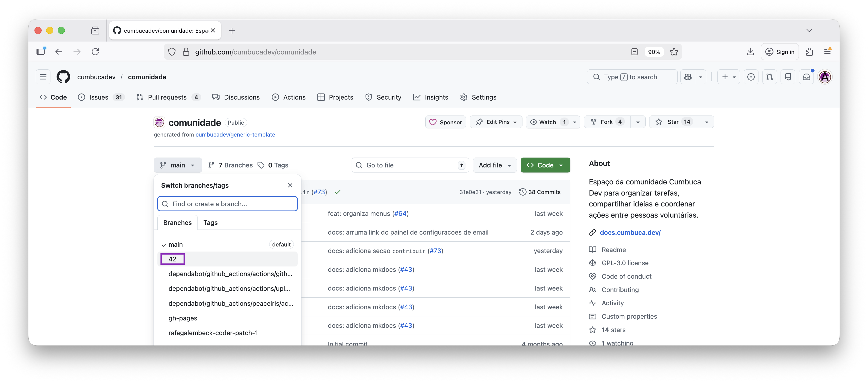The image size is (868, 383).
Task: View the commit status checkmark
Action: pos(338,192)
